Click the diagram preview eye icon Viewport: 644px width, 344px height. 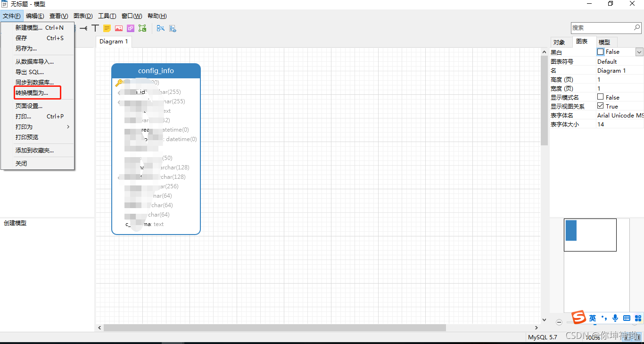tap(173, 28)
